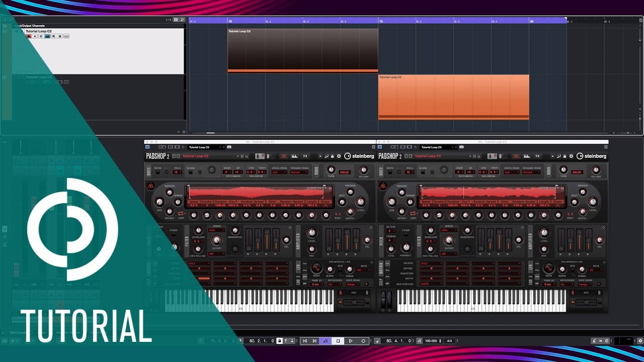Toggle the punch lock icon in transport
The width and height of the screenshot is (644, 362).
coord(280,341)
